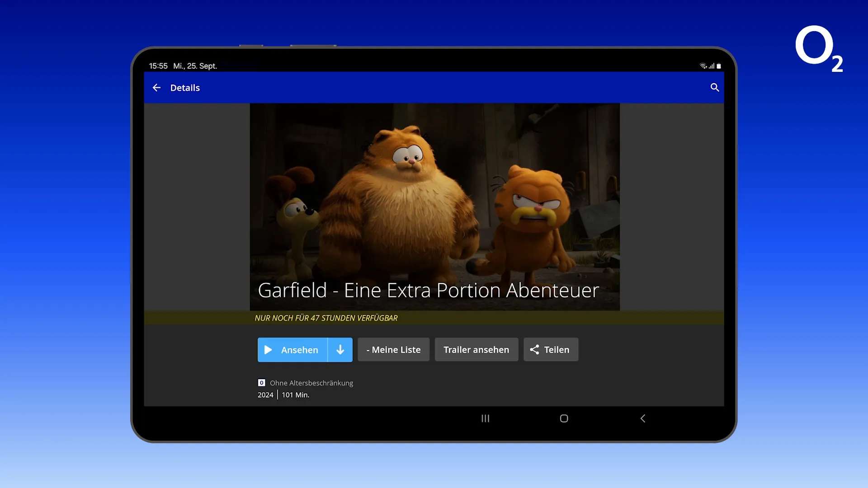Click the status bar time 15:55
This screenshot has width=868, height=488.
[x=158, y=66]
